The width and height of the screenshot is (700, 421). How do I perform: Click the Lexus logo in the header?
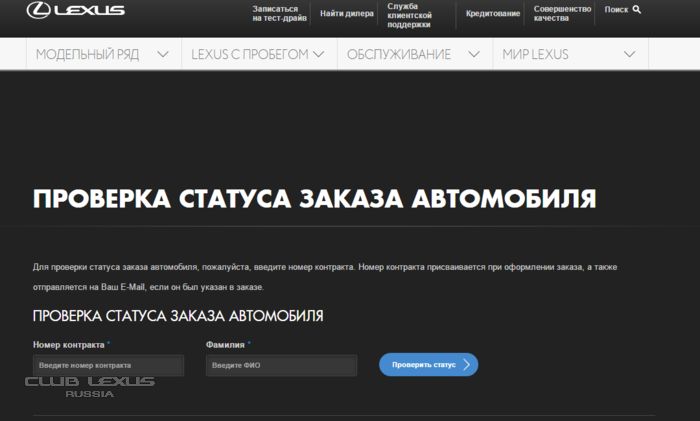(x=76, y=12)
